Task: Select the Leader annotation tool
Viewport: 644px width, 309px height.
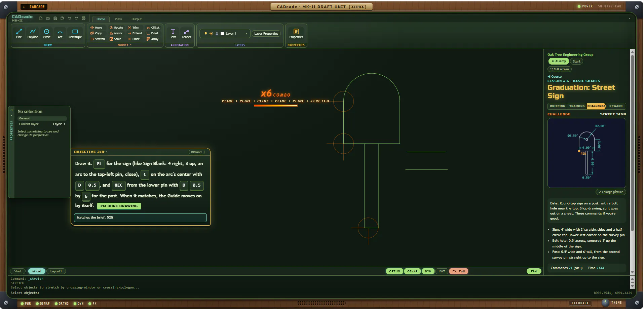Action: (186, 33)
